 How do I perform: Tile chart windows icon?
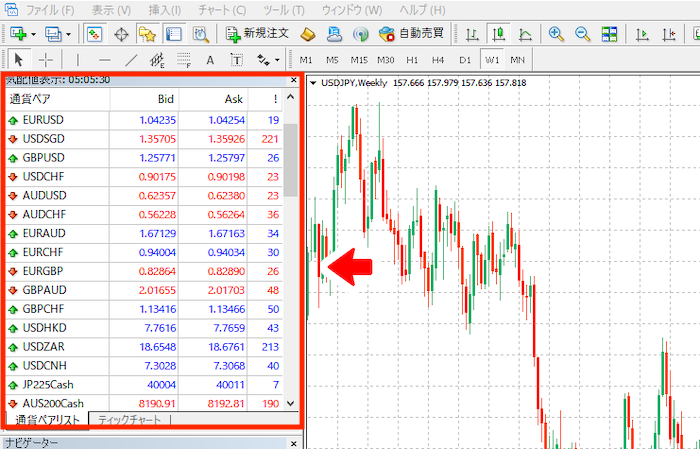(609, 34)
